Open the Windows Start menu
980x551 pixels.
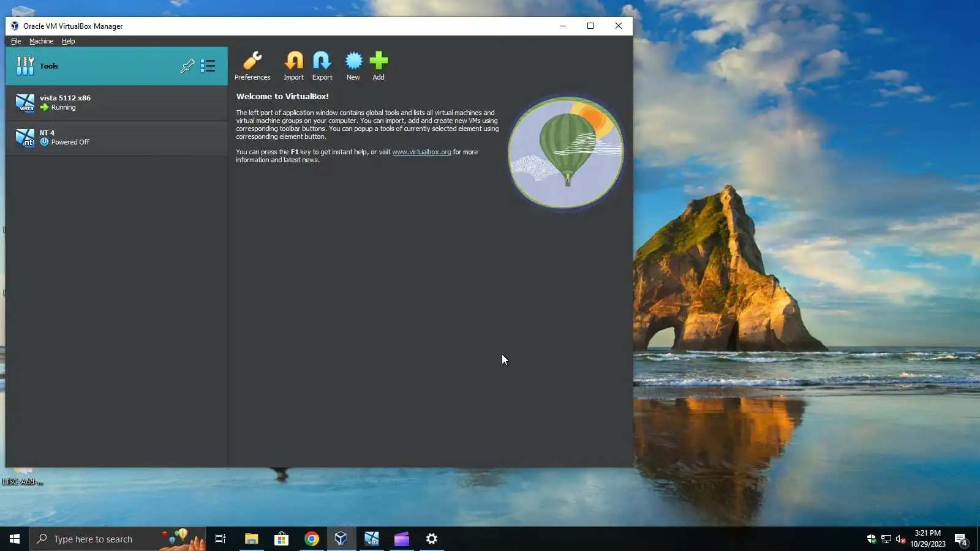[x=15, y=539]
